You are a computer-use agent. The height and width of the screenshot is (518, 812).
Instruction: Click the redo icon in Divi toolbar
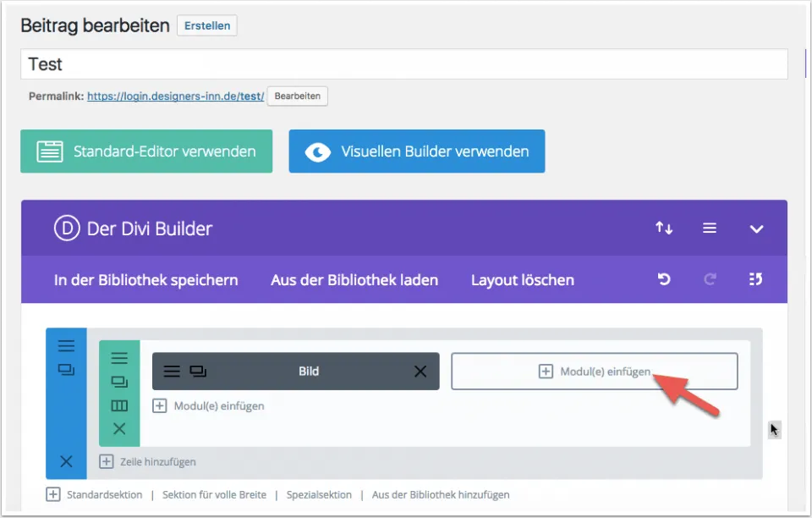coord(710,279)
